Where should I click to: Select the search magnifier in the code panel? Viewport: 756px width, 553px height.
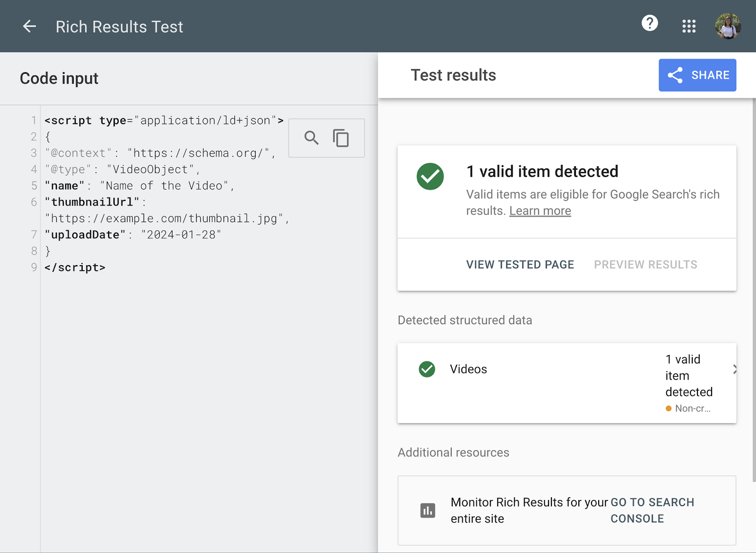click(311, 138)
